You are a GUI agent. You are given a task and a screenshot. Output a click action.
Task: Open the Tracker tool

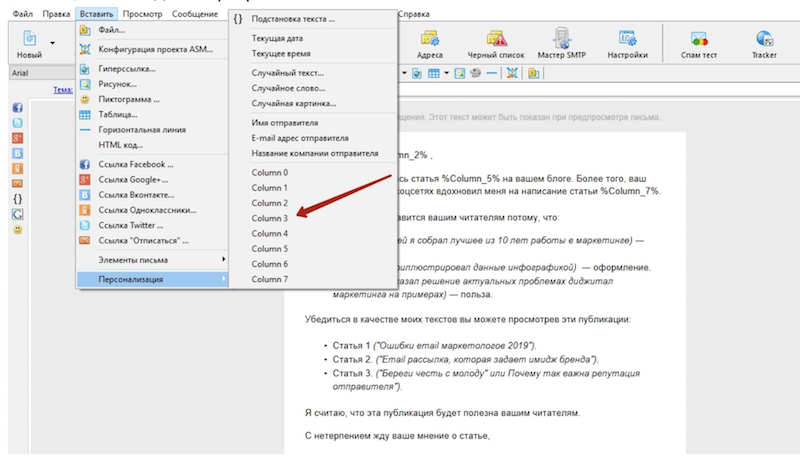[x=764, y=44]
